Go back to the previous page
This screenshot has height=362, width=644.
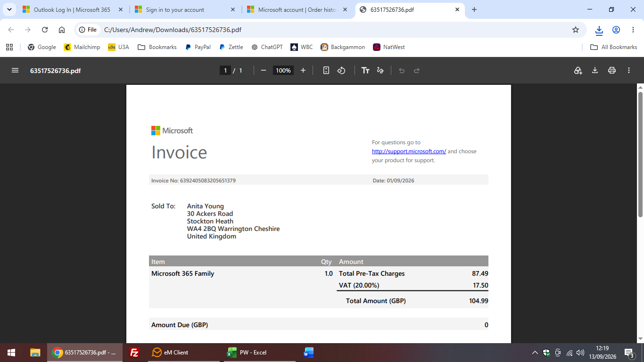click(x=11, y=30)
